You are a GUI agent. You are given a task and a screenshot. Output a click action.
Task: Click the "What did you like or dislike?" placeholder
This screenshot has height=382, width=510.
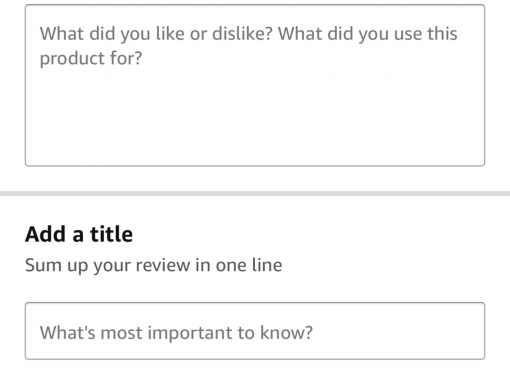pos(156,34)
